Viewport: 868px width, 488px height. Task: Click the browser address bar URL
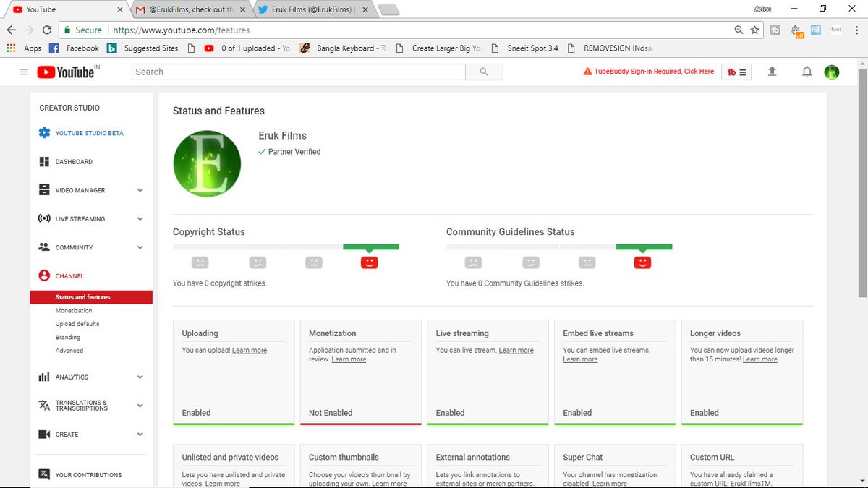point(181,30)
